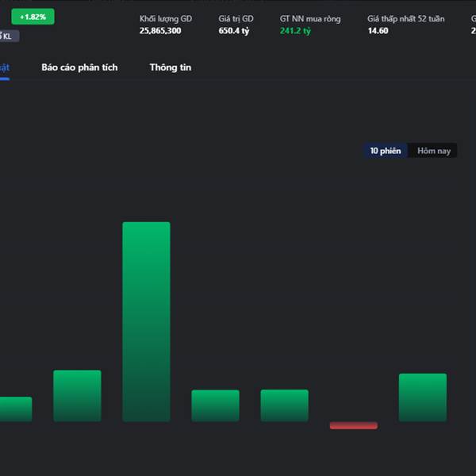This screenshot has width=476, height=476.
Task: Switch chart to Hôm nay
Action: (433, 151)
